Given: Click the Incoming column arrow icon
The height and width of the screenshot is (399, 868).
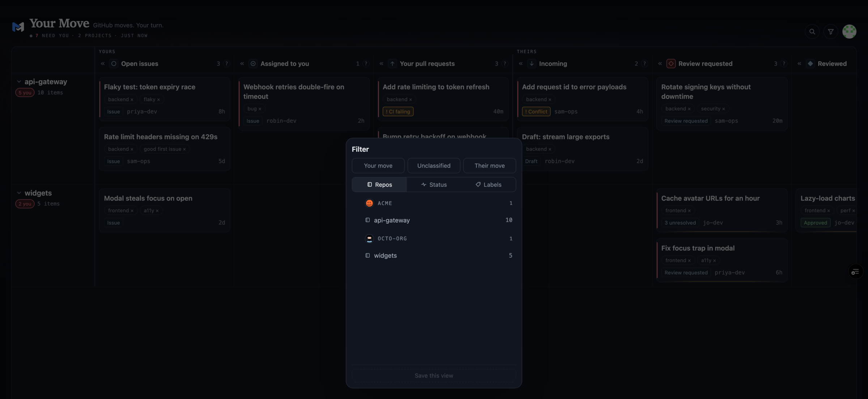Looking at the screenshot, I should [x=532, y=64].
